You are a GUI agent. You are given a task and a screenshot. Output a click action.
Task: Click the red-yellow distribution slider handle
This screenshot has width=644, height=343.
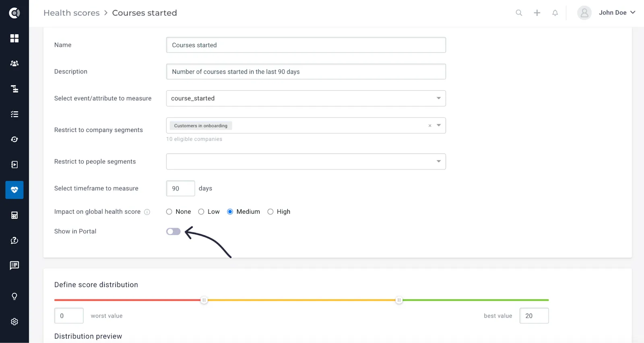click(x=204, y=300)
